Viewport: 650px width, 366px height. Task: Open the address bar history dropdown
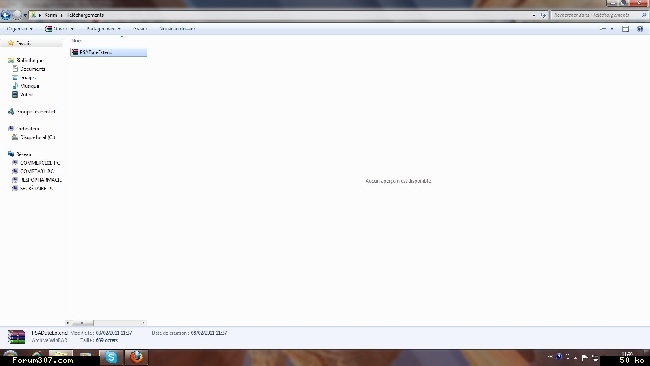pyautogui.click(x=534, y=15)
